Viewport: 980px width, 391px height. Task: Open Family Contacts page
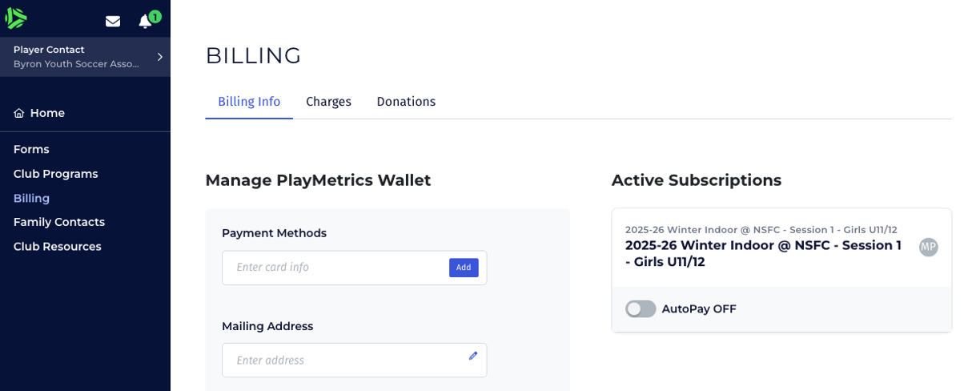tap(59, 222)
